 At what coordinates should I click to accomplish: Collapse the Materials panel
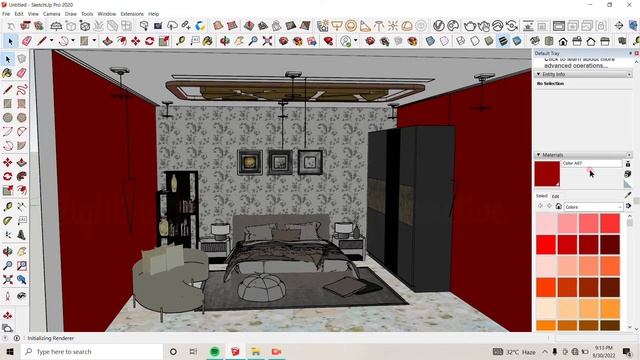click(x=538, y=155)
